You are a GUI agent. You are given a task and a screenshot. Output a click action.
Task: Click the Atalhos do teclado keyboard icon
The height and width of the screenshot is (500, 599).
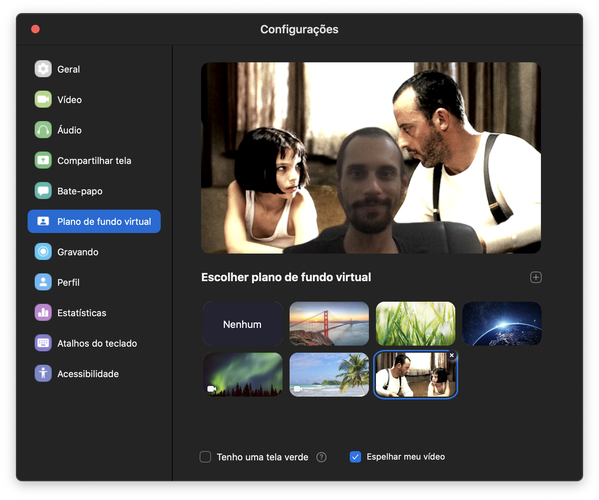[43, 343]
